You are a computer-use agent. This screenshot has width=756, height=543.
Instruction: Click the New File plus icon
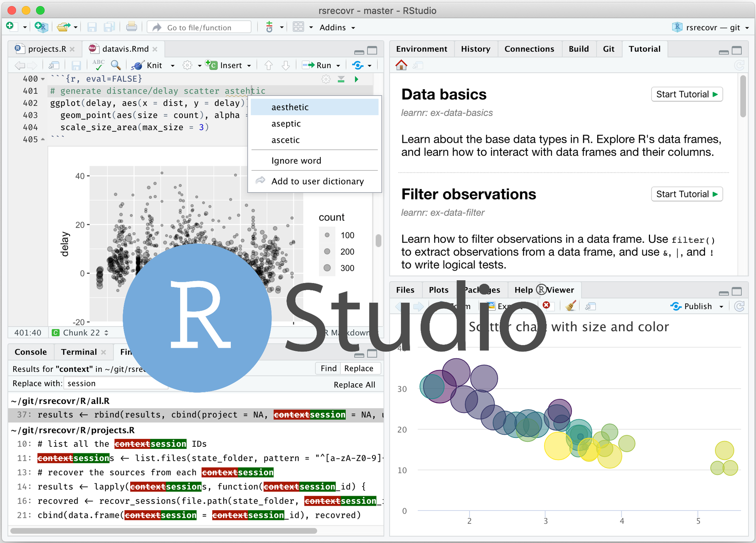click(10, 27)
